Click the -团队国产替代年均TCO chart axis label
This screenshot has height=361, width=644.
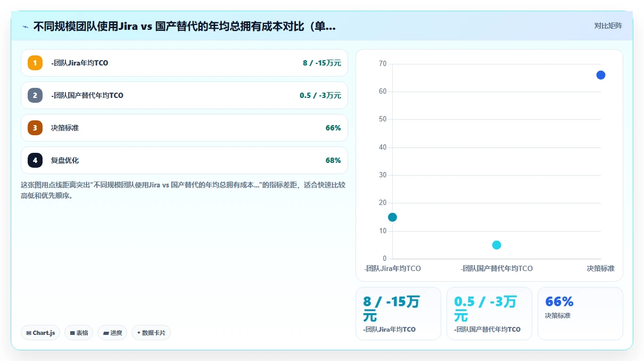click(497, 268)
